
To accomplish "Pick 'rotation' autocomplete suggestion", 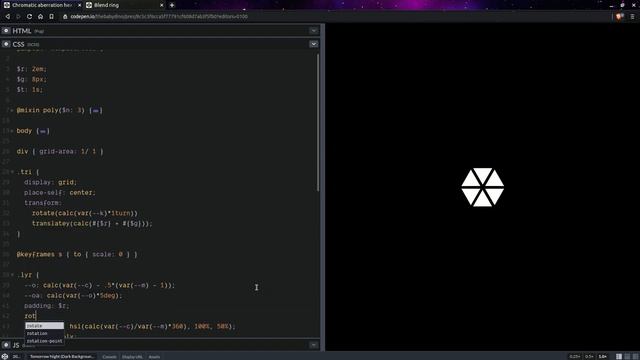I will (44, 333).
